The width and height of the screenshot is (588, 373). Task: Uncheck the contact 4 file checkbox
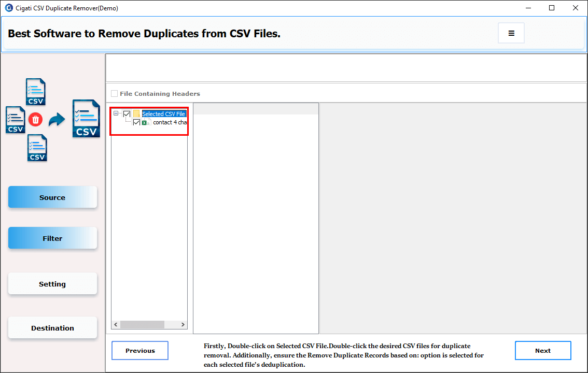[136, 122]
